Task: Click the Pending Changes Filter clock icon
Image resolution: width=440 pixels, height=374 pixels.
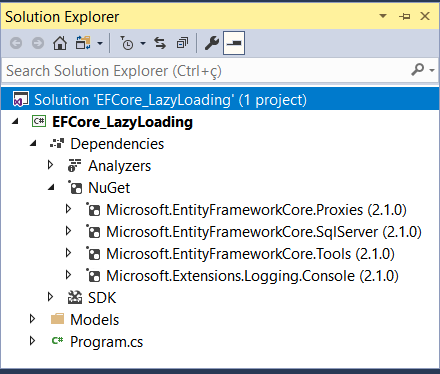Action: coord(127,43)
